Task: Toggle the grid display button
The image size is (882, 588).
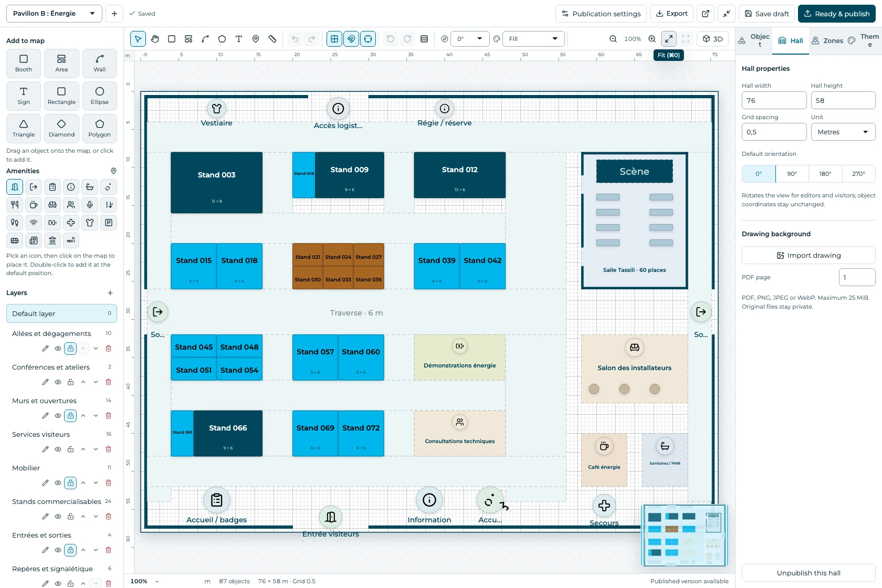Action: (x=334, y=39)
